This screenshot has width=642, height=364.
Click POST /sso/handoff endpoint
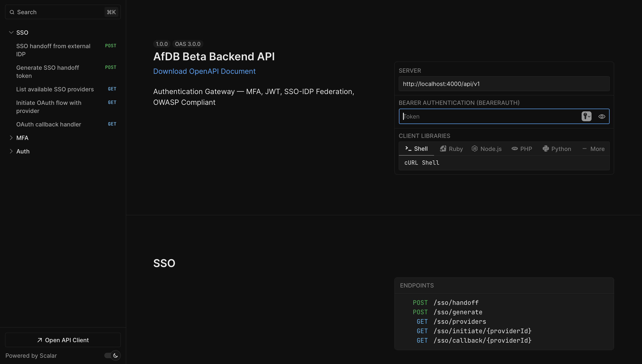446,303
